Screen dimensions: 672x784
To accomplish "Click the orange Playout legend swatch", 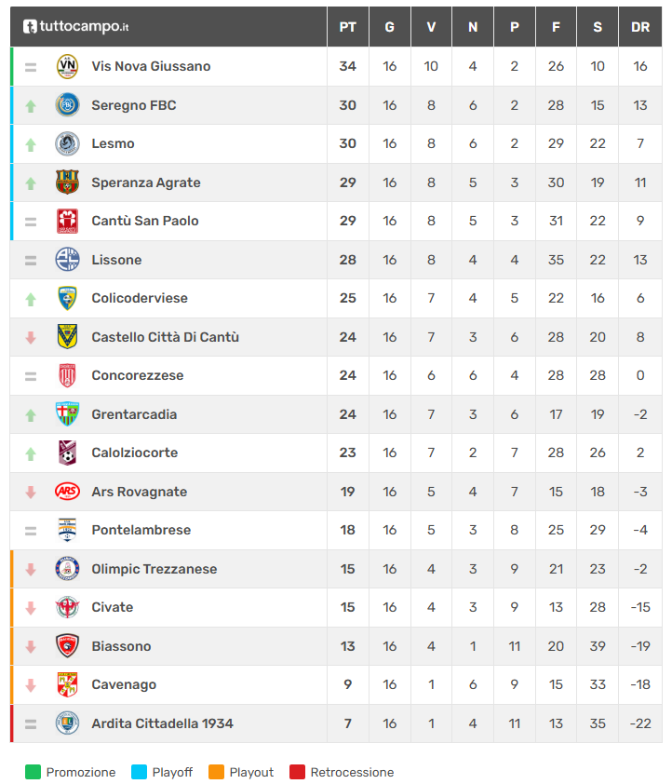I will pos(217,772).
